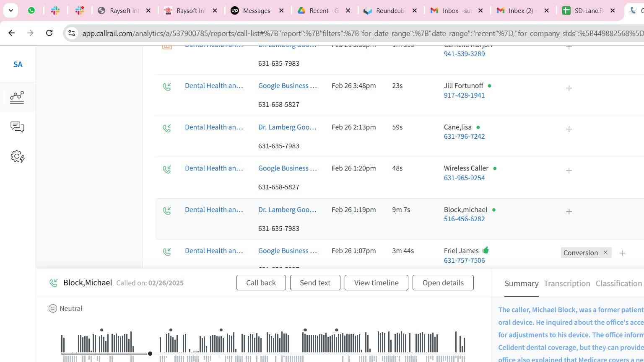Close the Recent Google Drive tab
Viewport: 644px width, 362px height.
348,11
